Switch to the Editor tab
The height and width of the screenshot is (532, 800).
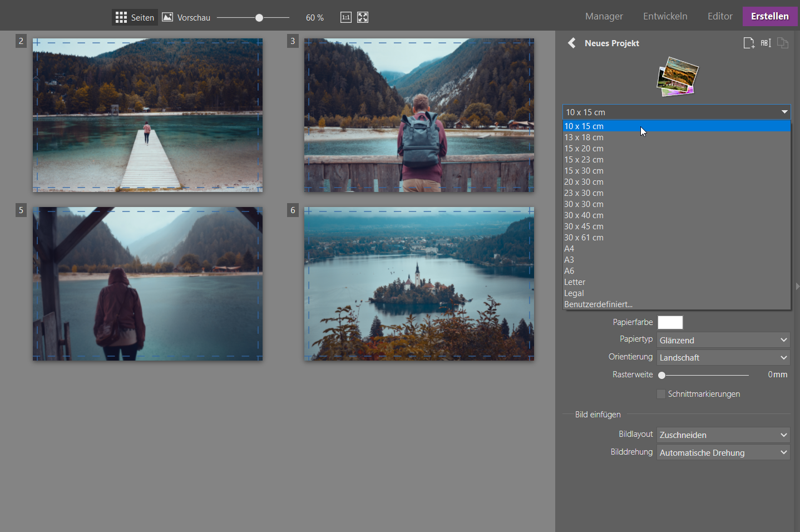(720, 16)
